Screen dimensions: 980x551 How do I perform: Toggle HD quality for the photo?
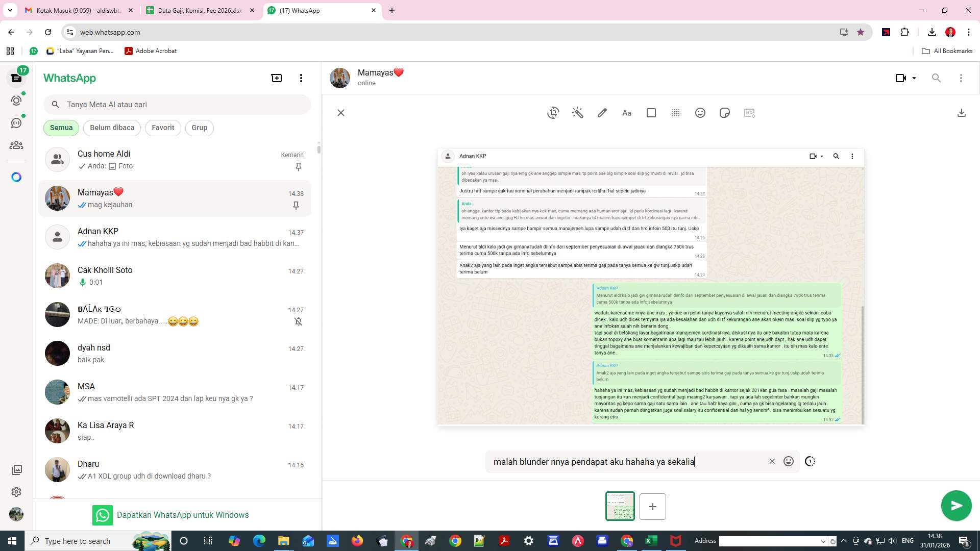(x=749, y=112)
